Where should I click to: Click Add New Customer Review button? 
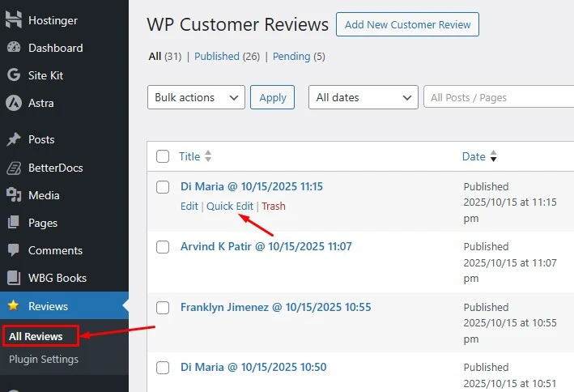pos(407,24)
